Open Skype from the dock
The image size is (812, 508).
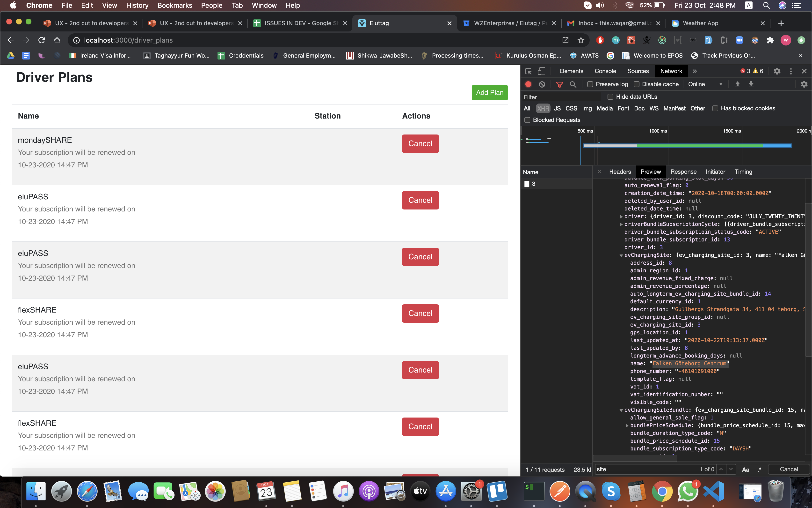coord(611,491)
